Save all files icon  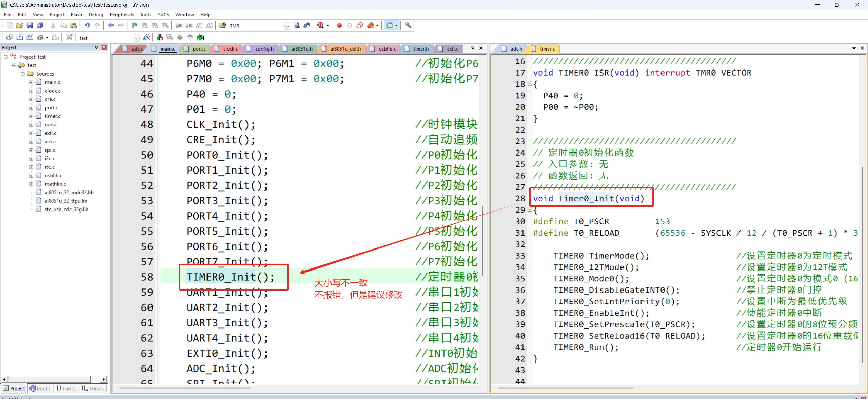point(40,25)
